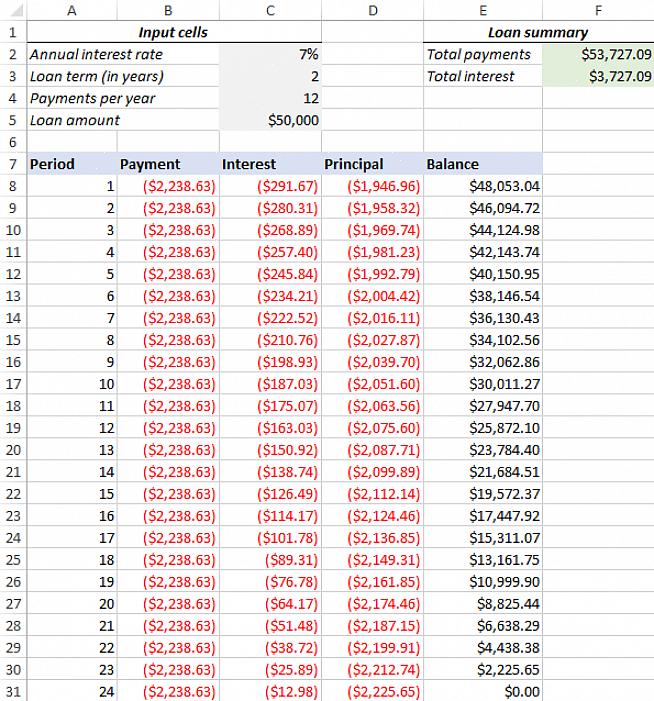
Task: Click the loan term value cell
Action: [270, 76]
